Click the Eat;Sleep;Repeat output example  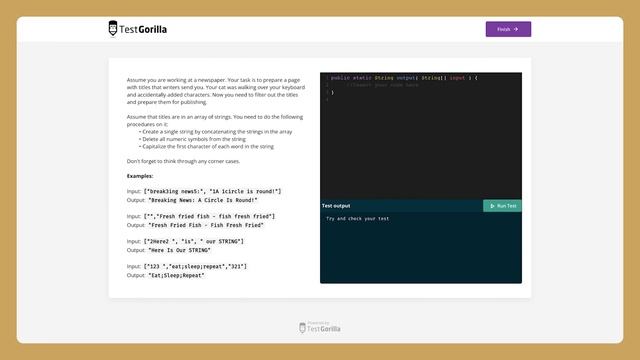pos(176,276)
